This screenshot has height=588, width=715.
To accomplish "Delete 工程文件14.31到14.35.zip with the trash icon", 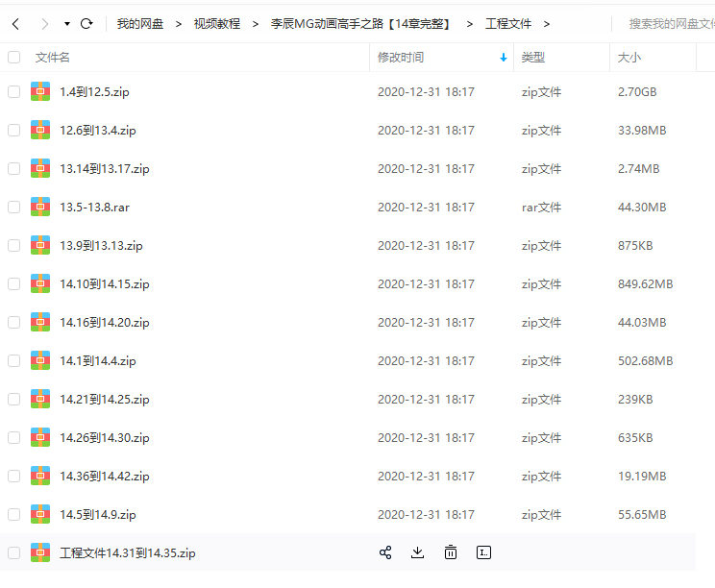I will click(451, 552).
